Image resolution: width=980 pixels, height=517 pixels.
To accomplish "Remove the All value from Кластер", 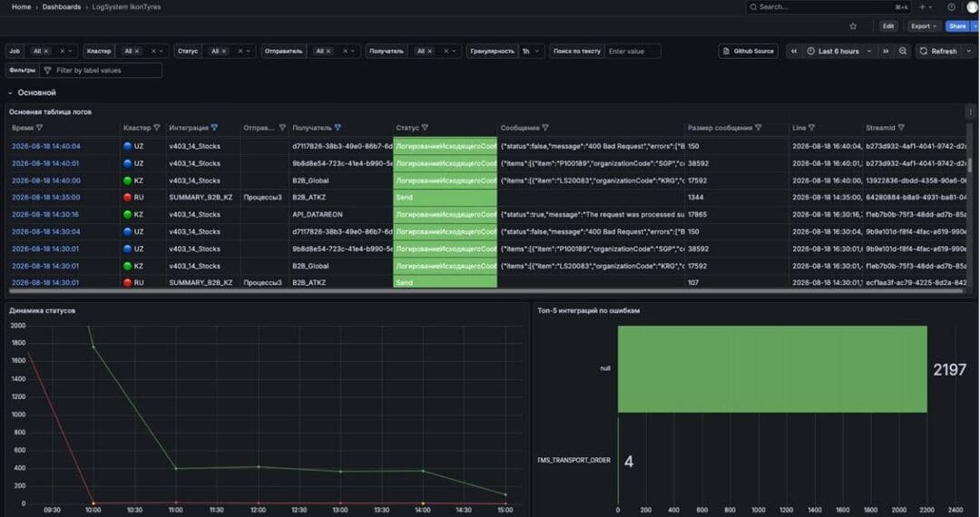I will (x=137, y=51).
